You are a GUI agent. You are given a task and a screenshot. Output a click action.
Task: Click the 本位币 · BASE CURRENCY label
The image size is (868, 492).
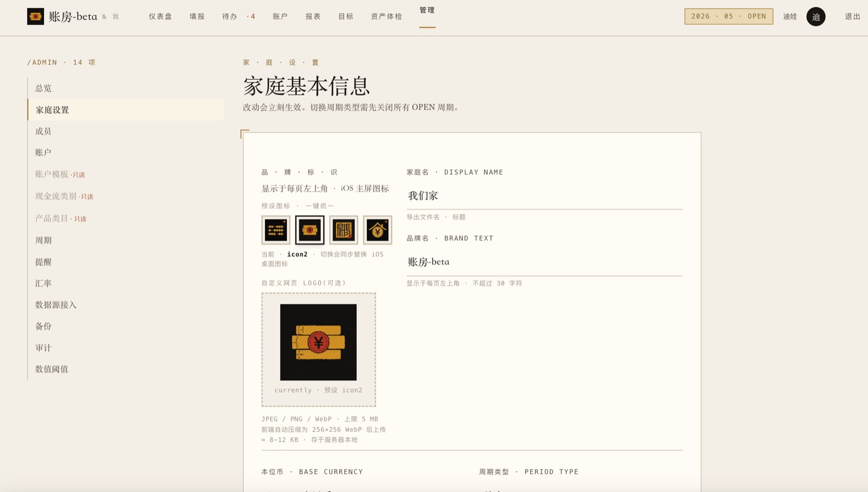pyautogui.click(x=312, y=472)
